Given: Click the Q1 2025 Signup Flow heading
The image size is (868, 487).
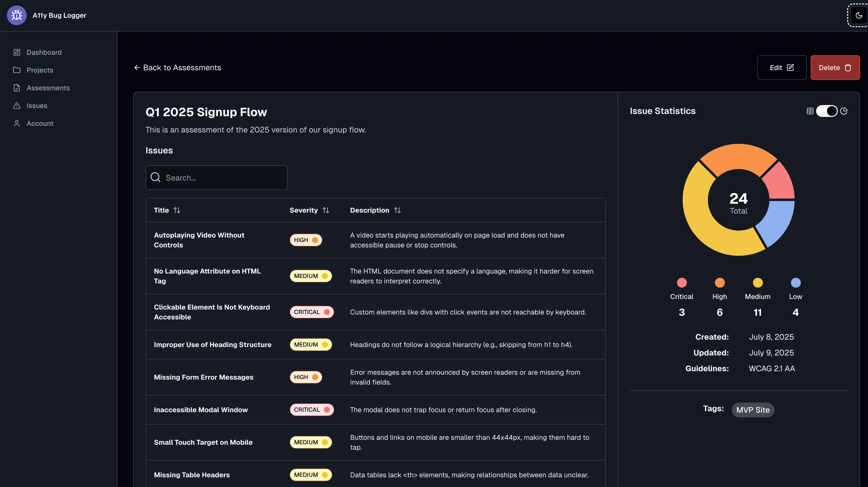Looking at the screenshot, I should pos(206,112).
